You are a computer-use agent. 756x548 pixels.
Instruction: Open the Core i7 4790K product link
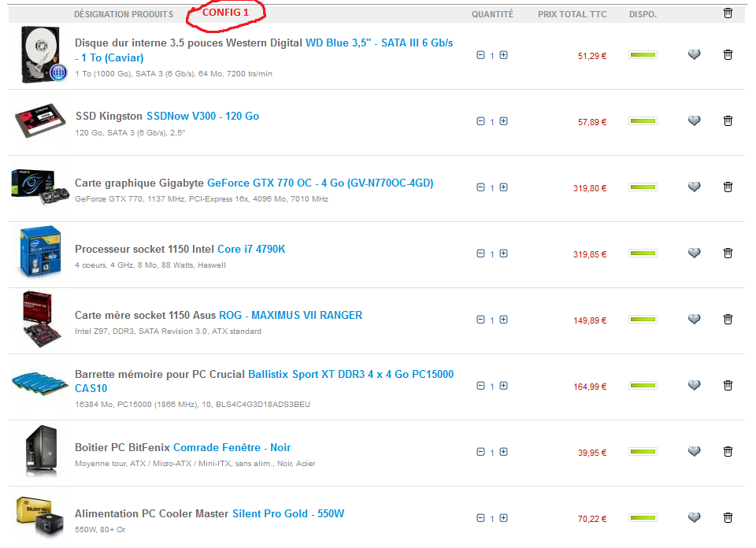(x=251, y=249)
